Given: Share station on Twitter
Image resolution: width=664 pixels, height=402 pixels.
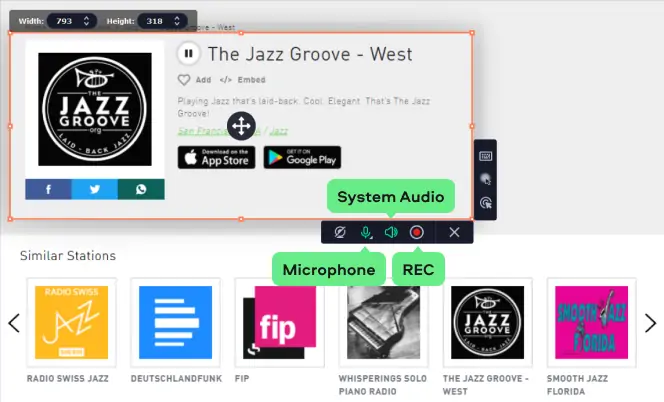Looking at the screenshot, I should 95,189.
